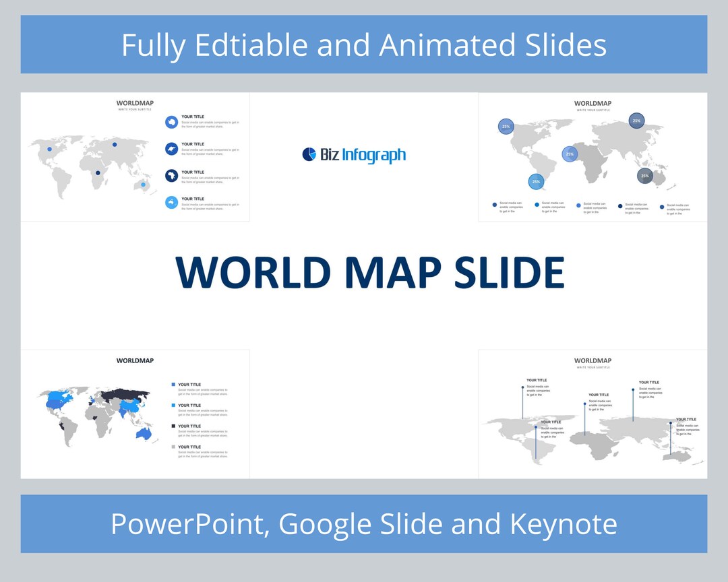Click the PowerPoint, Google Slide and Keynote banner

pyautogui.click(x=364, y=523)
